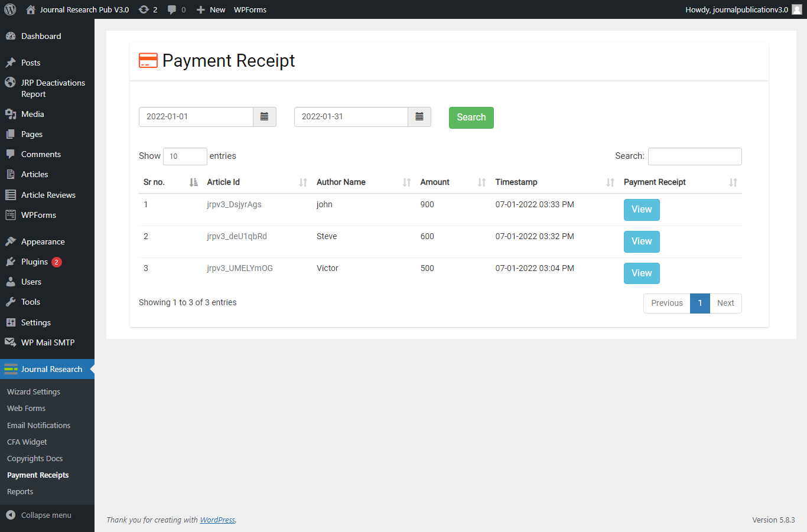
Task: Click the table Search text box
Action: [695, 156]
